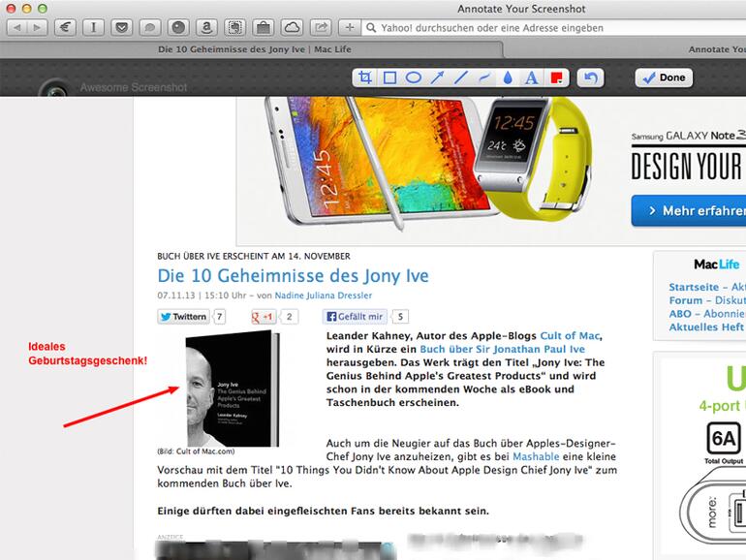Open the 'Cult of Mac' link
This screenshot has height=560, width=746.
coord(570,336)
